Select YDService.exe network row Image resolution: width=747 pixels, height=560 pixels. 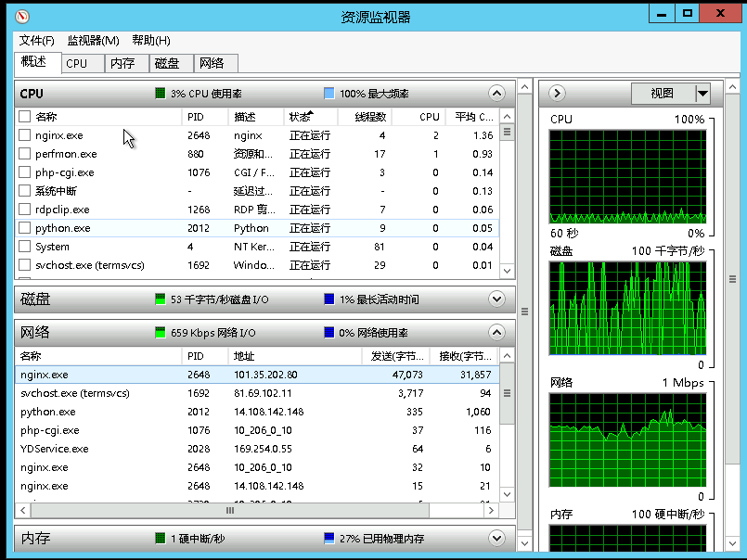(257, 449)
